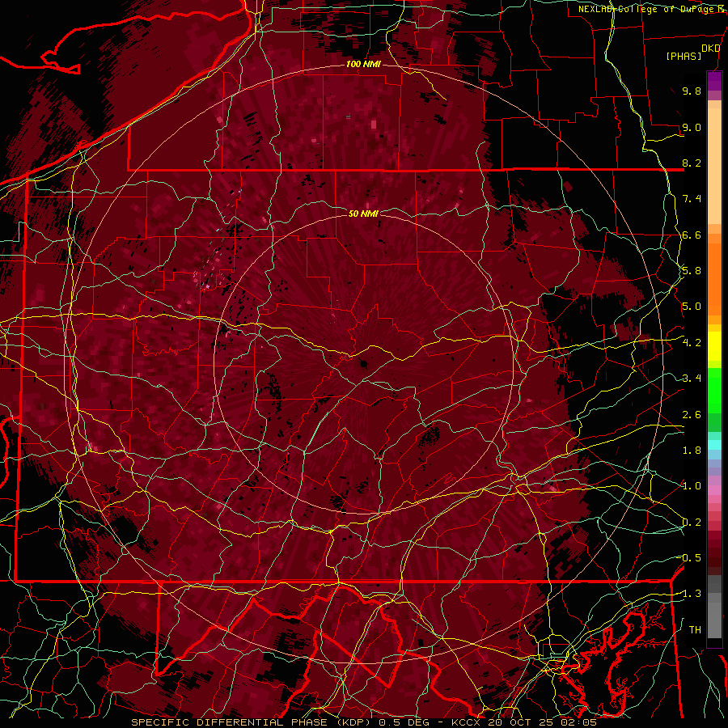
Task: Click the 9.0 legend value
Action: (692, 127)
